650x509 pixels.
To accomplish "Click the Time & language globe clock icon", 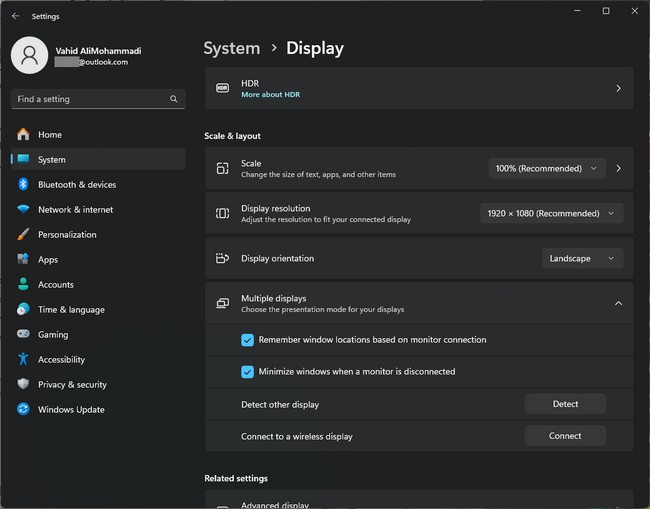I will point(23,309).
